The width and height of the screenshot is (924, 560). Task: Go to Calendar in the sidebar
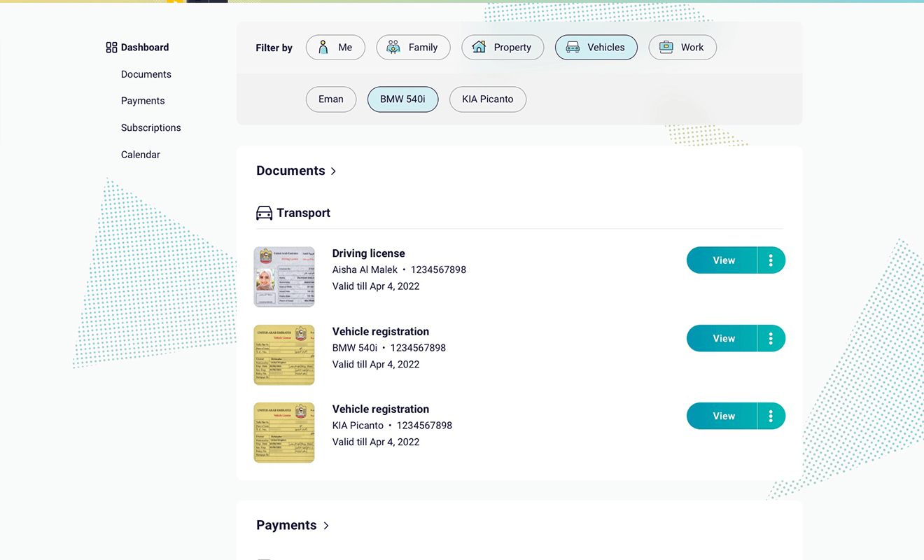click(140, 155)
